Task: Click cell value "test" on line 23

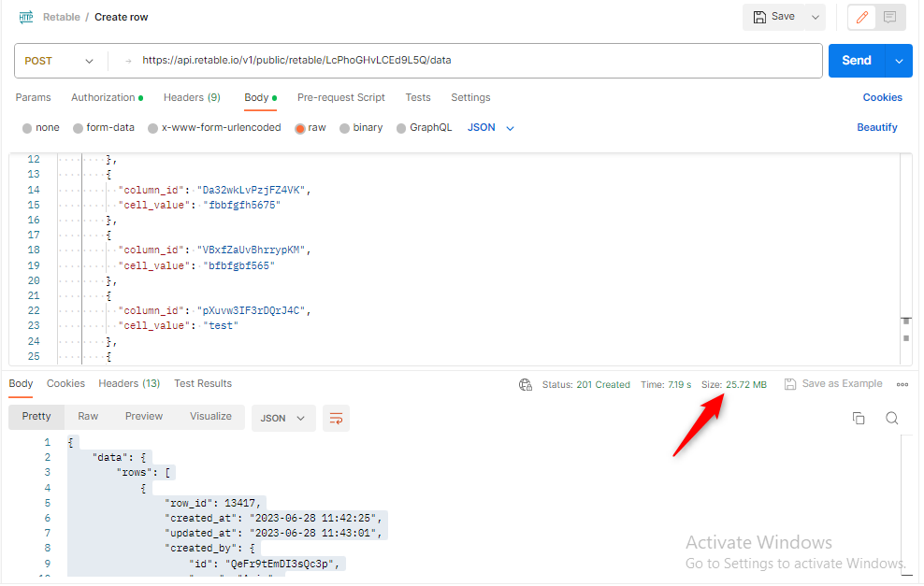Action: point(221,325)
